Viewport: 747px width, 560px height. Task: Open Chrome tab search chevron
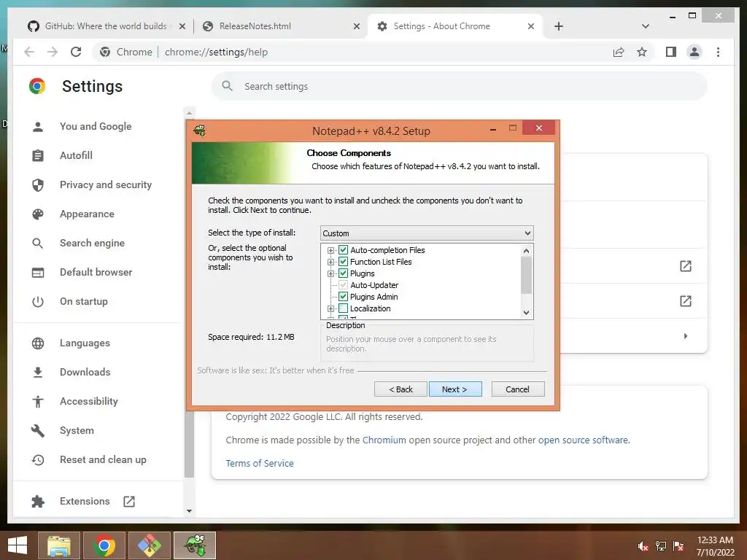click(x=646, y=26)
